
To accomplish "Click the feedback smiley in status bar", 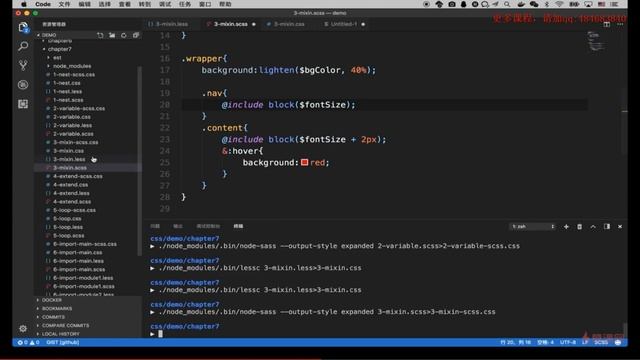I will click(x=618, y=342).
